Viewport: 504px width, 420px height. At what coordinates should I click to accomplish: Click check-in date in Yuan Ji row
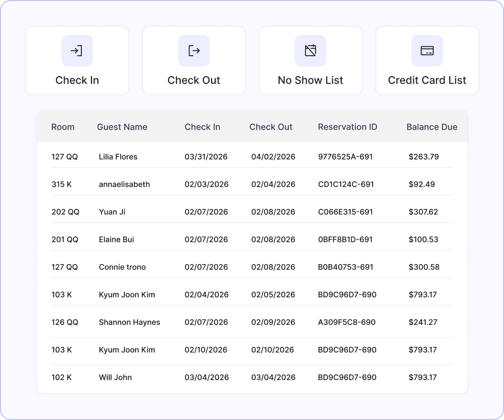(x=206, y=212)
